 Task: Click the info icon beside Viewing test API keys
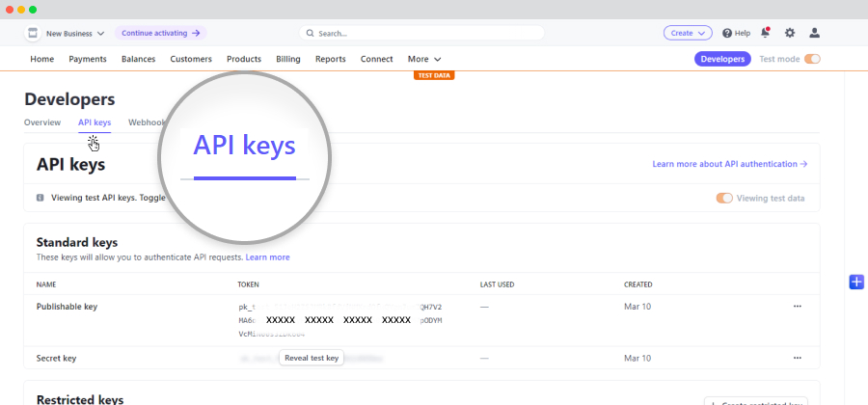tap(40, 198)
